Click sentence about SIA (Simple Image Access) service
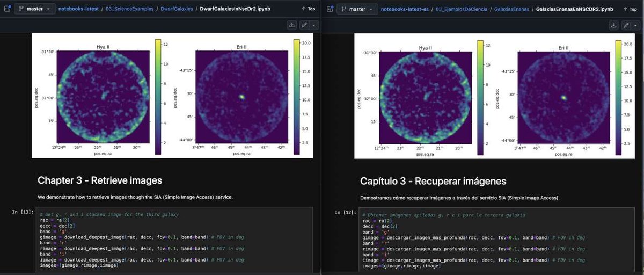 point(135,197)
